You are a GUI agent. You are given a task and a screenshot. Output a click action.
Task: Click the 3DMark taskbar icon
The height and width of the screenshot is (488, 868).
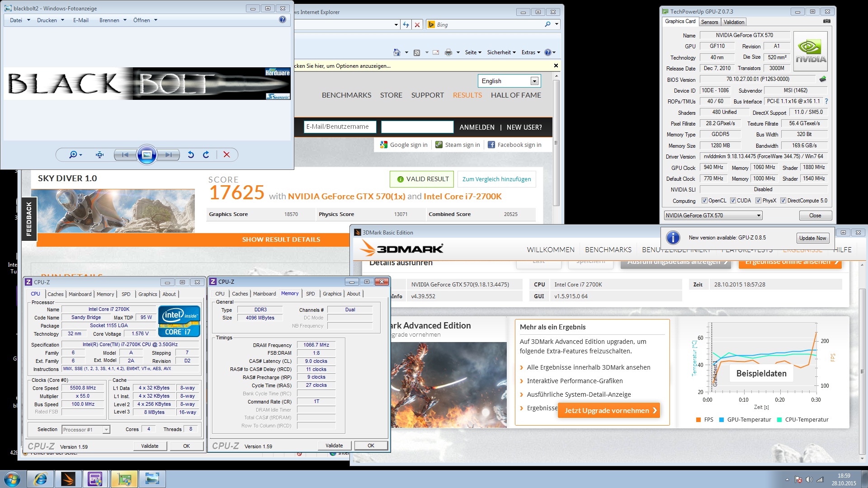(68, 479)
